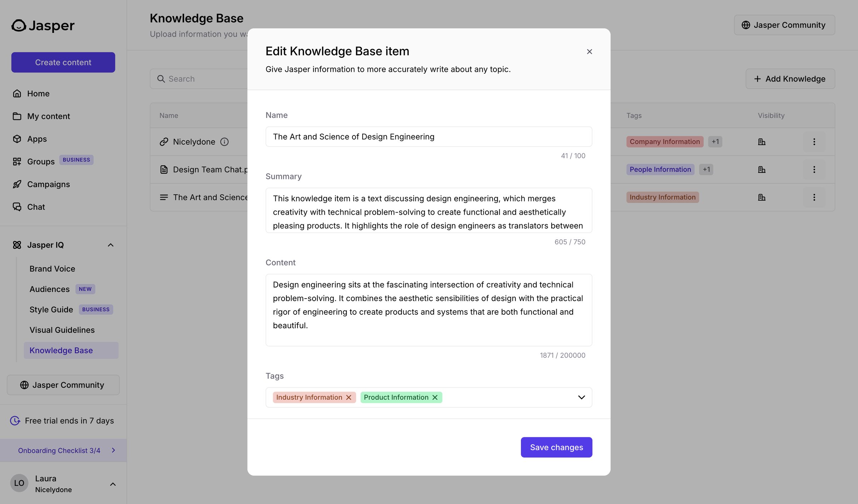
Task: Click the Groups grid icon
Action: 17,161
